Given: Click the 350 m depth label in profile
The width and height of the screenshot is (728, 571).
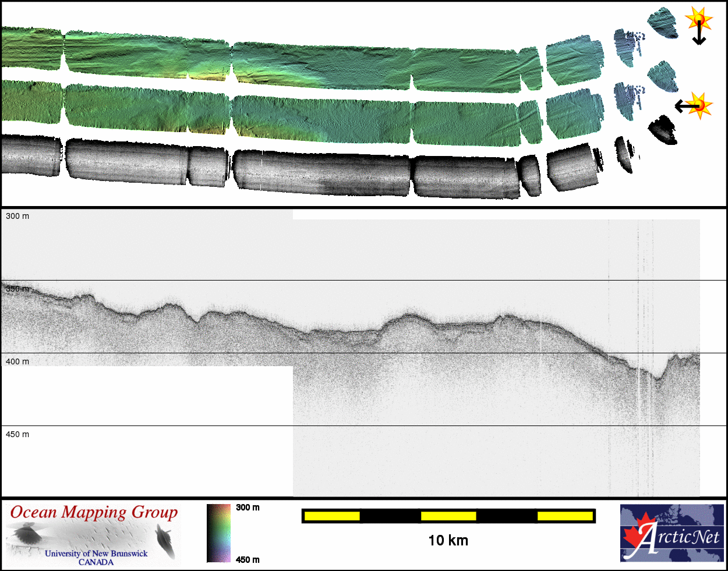Looking at the screenshot, I should 17,289.
